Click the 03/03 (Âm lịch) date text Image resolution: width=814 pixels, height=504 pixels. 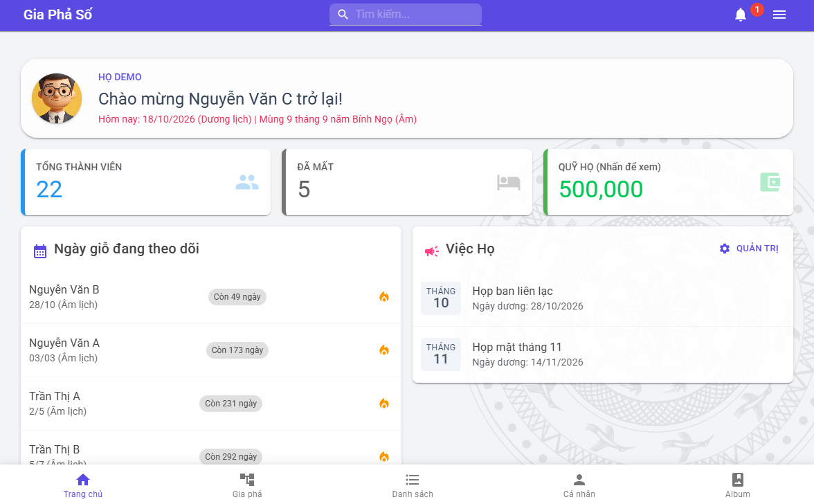(x=64, y=358)
